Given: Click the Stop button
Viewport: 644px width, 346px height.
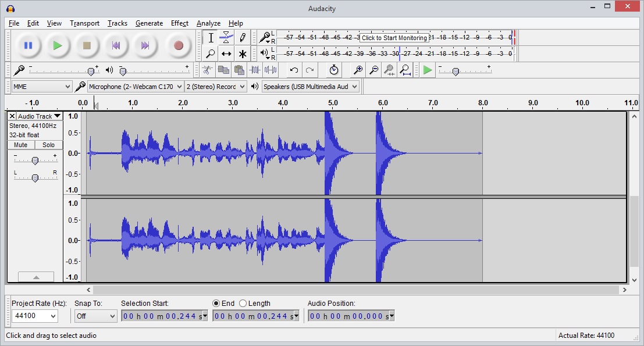Looking at the screenshot, I should tap(87, 45).
